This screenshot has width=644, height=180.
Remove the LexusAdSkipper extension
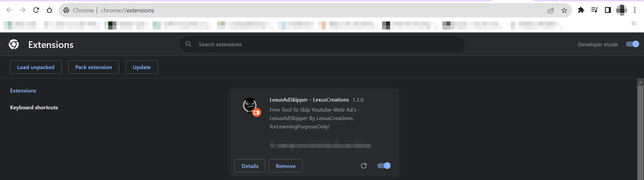click(285, 166)
